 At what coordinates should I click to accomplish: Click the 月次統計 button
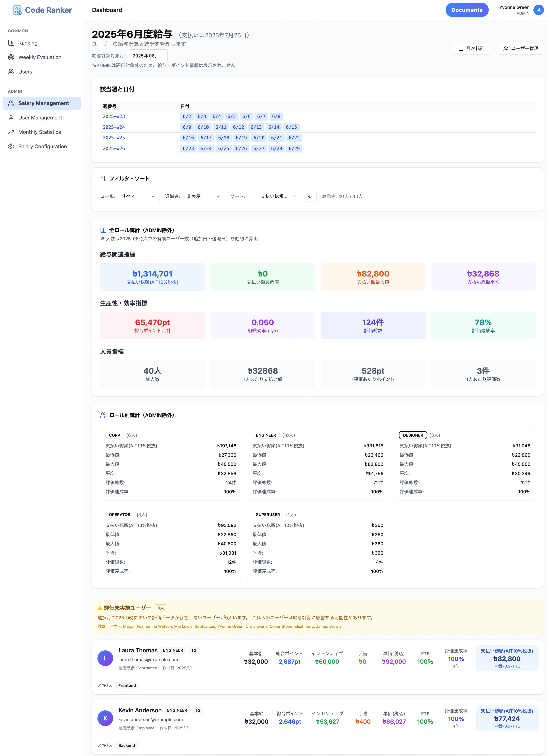(471, 48)
